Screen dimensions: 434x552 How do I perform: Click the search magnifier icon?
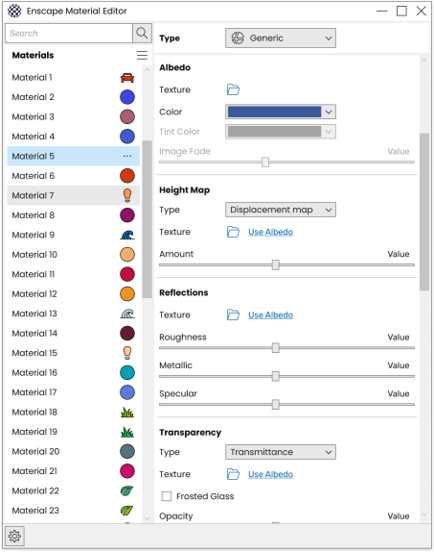pos(142,33)
